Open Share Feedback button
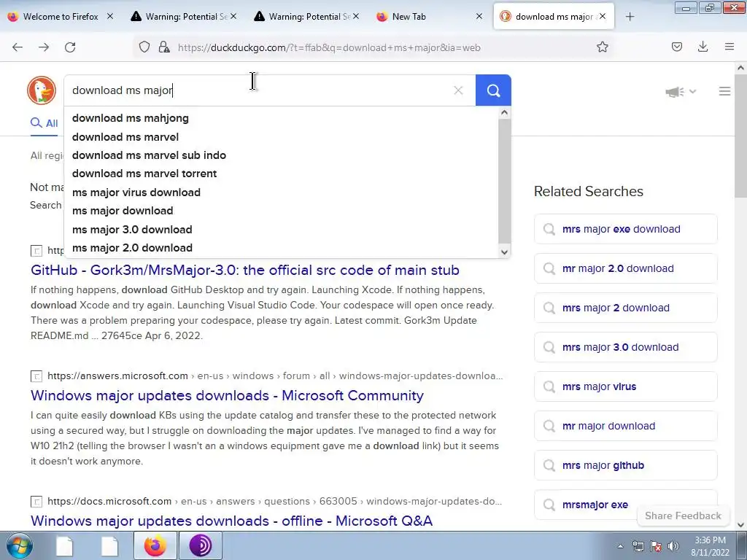 point(683,516)
